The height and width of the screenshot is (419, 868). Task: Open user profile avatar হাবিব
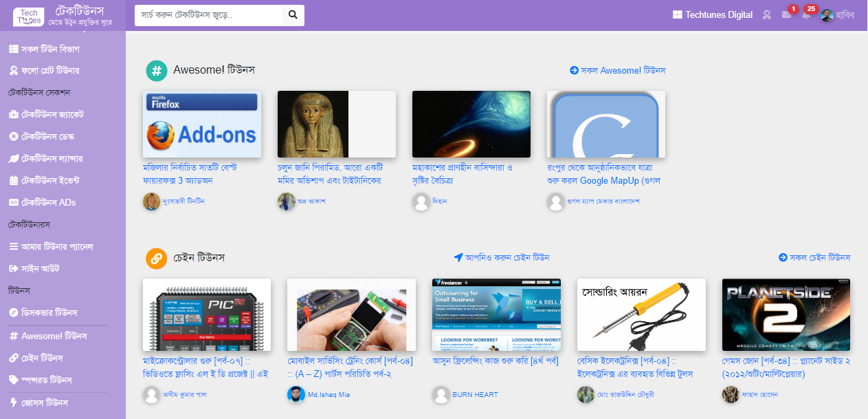tap(827, 15)
